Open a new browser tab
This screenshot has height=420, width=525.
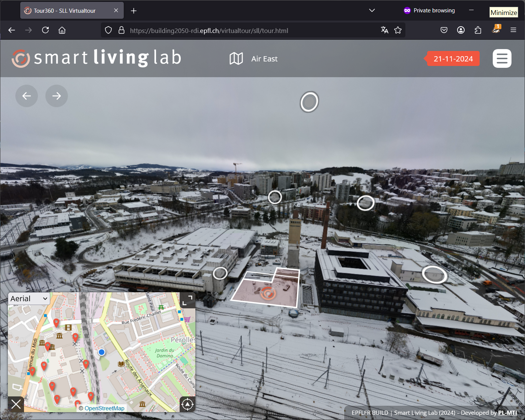point(133,10)
